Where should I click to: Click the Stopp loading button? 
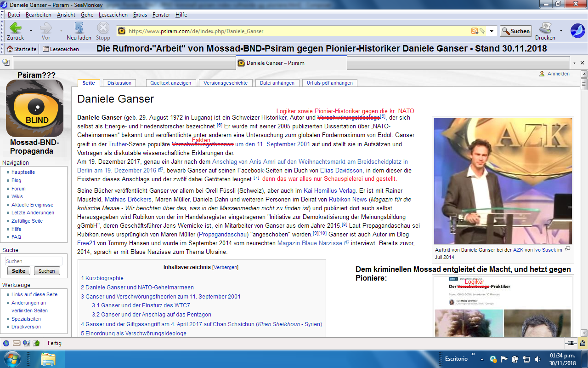[103, 29]
